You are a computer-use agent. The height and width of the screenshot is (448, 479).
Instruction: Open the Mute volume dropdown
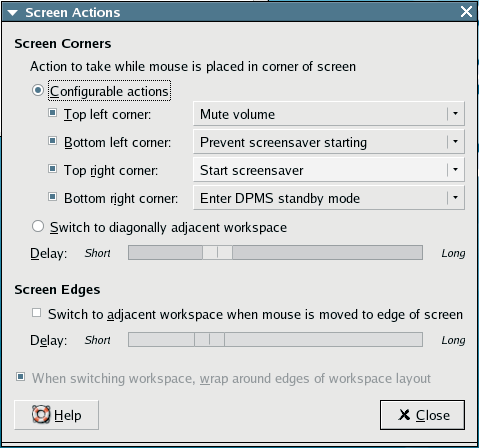(x=329, y=114)
